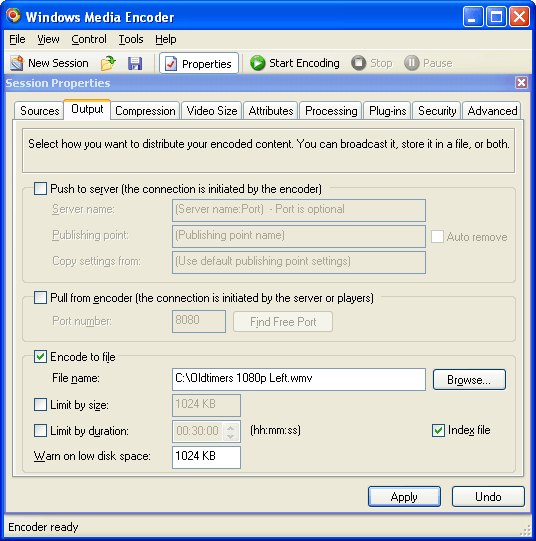Enable the Limit by duration checkbox
This screenshot has width=536, height=541.
[40, 431]
